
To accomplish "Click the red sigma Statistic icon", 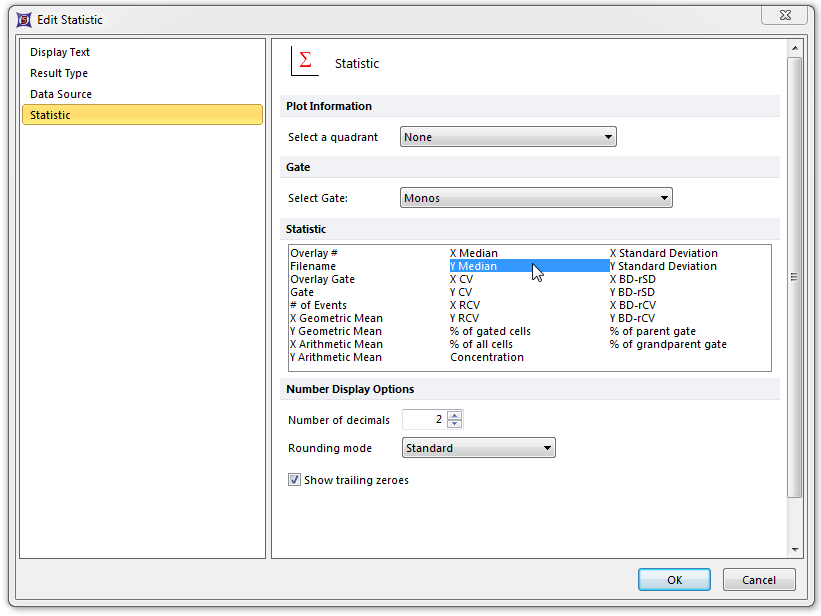I will pyautogui.click(x=304, y=62).
